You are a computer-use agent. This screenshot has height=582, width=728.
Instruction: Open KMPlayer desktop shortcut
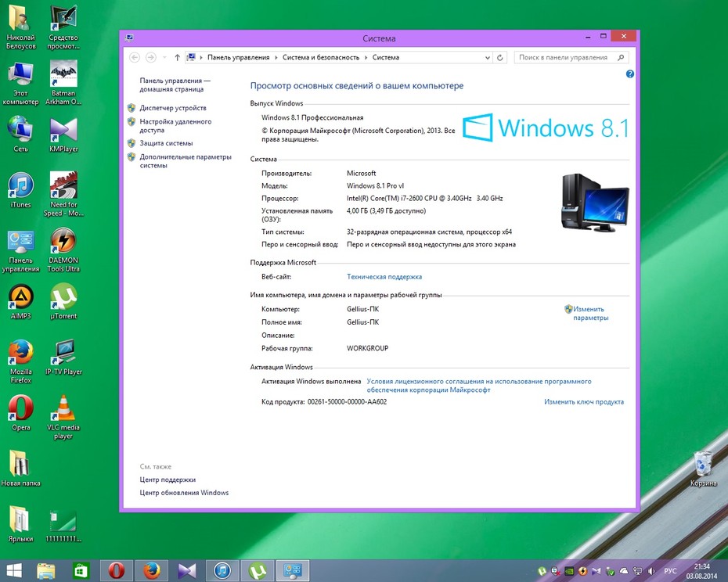coord(63,135)
